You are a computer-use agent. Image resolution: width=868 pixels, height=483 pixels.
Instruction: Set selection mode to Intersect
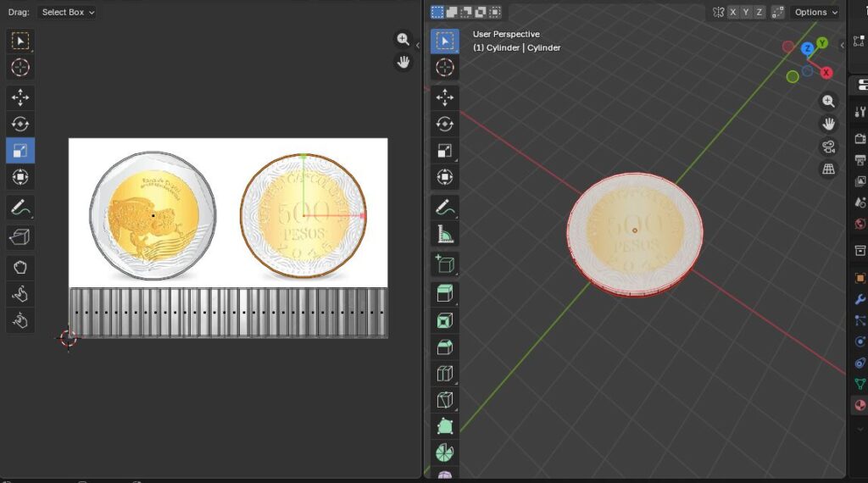[495, 12]
